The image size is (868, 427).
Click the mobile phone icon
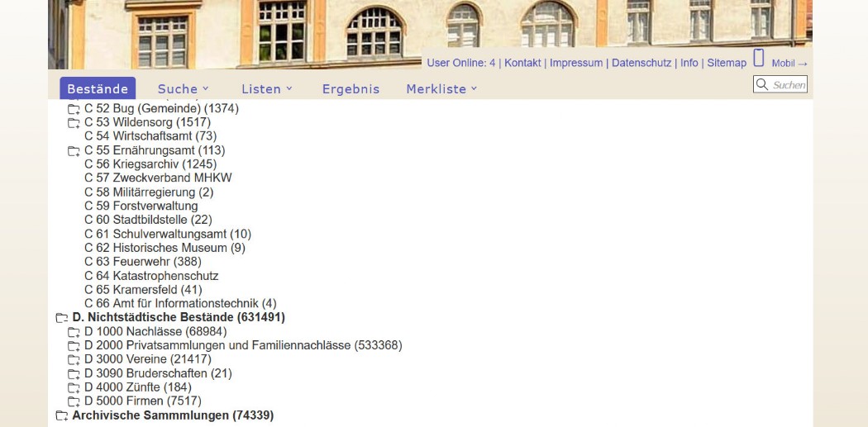[759, 59]
